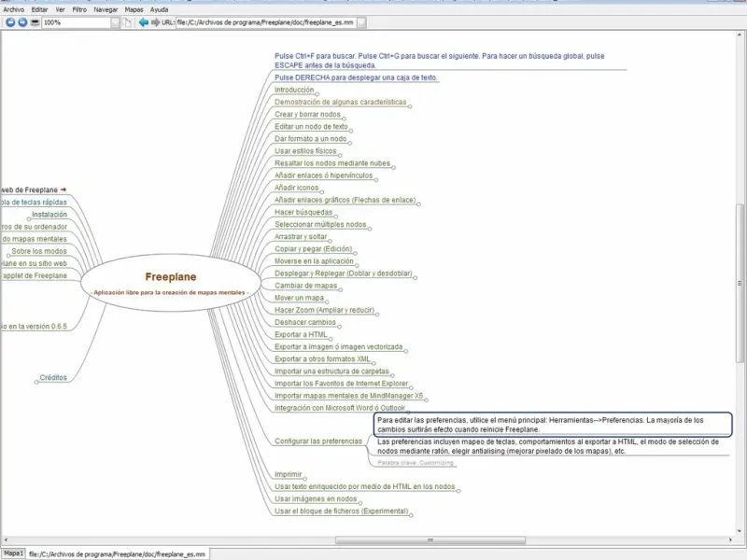Expand the Créditos node's fold circle
Viewport: 747px width, 560px height.
[x=36, y=382]
